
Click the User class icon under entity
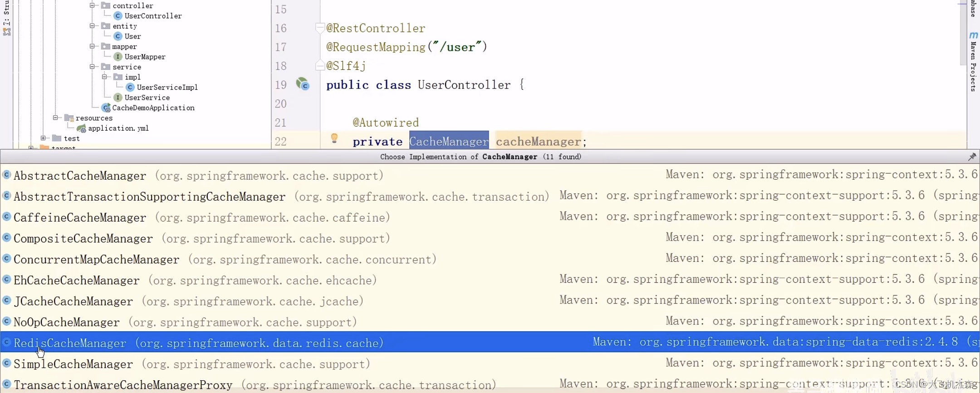point(118,36)
